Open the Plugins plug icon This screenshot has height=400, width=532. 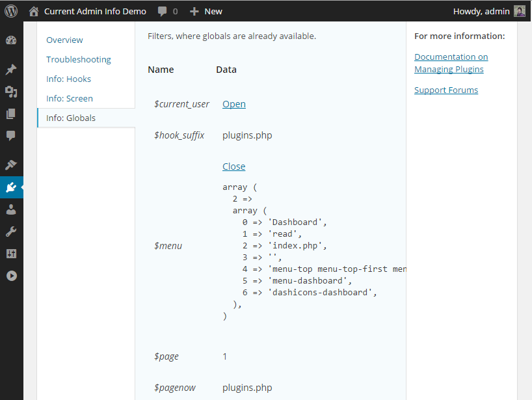click(x=11, y=187)
